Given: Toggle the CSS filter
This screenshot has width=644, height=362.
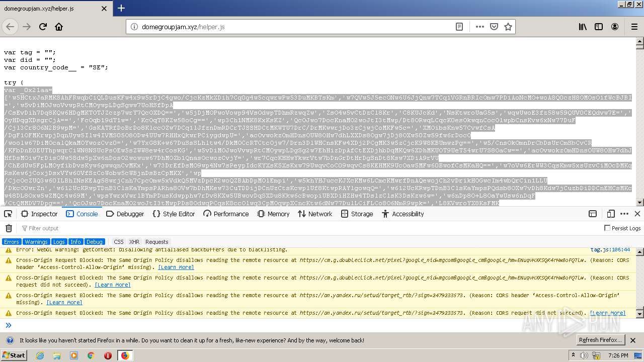Looking at the screenshot, I should pos(119,242).
